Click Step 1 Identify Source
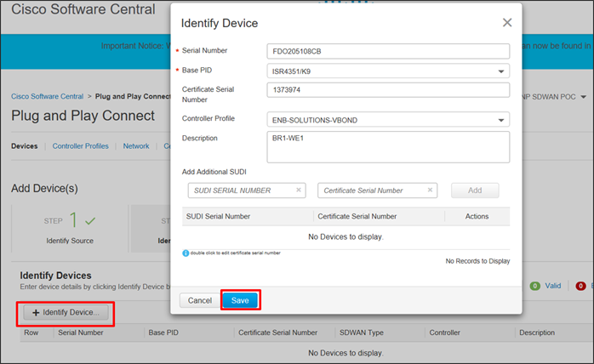 pyautogui.click(x=70, y=229)
